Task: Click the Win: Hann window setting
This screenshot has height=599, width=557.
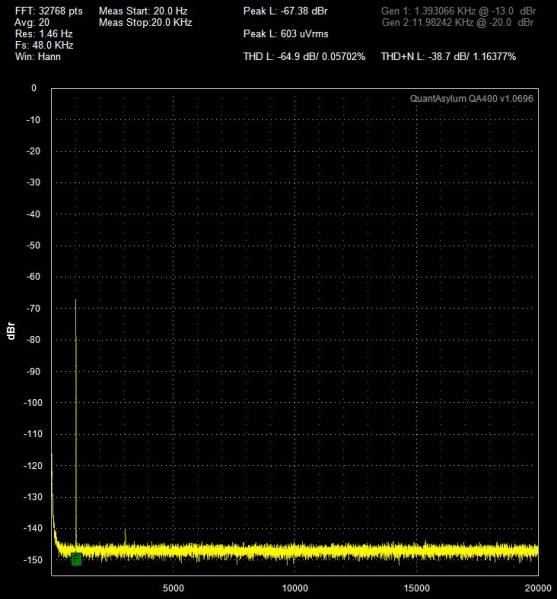Action: pyautogui.click(x=38, y=57)
